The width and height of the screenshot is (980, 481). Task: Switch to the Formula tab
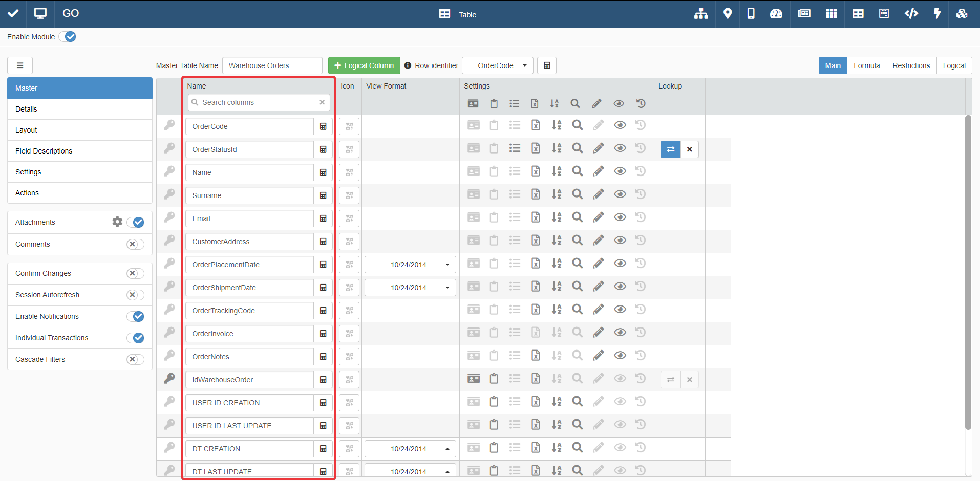tap(866, 65)
